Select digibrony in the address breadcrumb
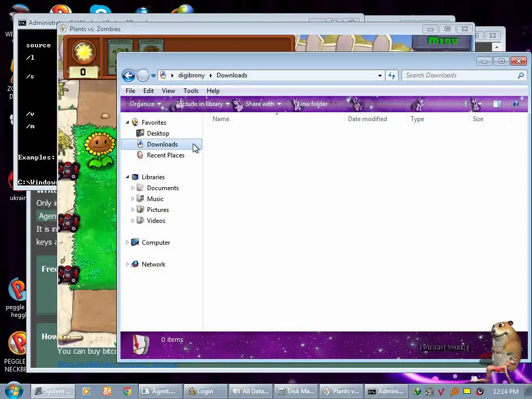This screenshot has width=532, height=399. coord(191,75)
